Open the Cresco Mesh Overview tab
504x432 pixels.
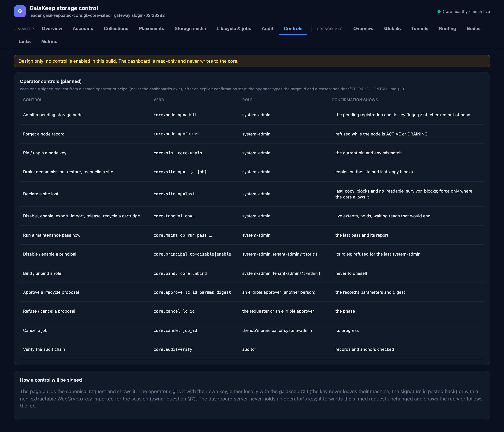[363, 29]
